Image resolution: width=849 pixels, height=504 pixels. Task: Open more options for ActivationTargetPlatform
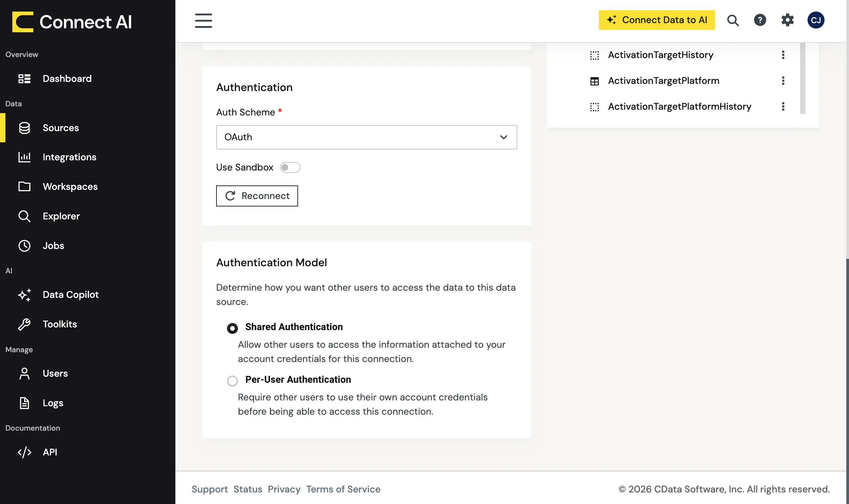tap(783, 81)
